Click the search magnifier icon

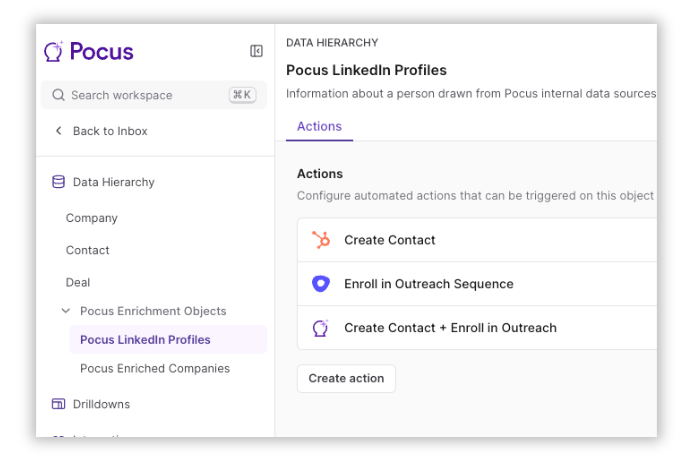pos(58,95)
